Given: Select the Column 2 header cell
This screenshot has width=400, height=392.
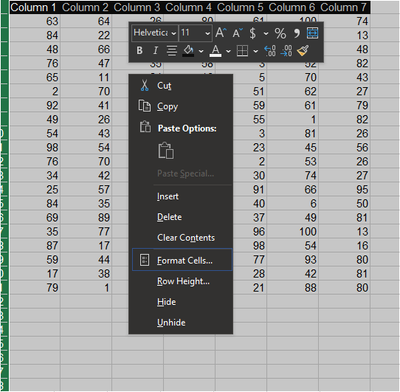Looking at the screenshot, I should [86, 7].
